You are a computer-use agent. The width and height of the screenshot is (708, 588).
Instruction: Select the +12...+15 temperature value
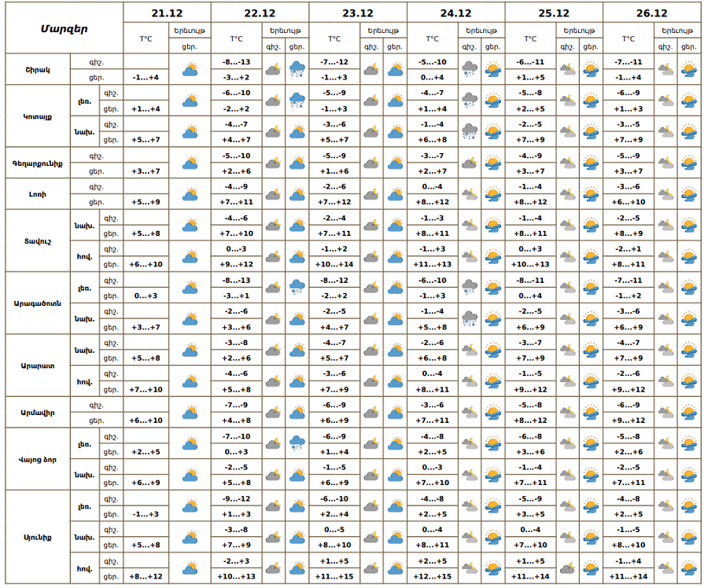click(432, 576)
